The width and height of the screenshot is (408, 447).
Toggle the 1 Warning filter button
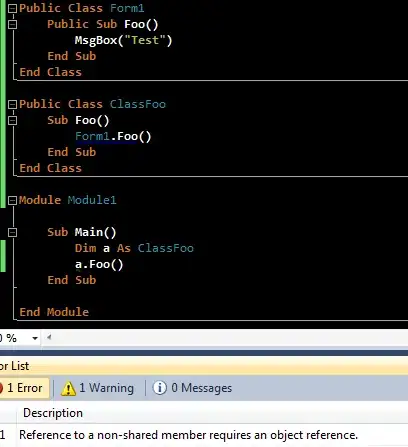[97, 388]
